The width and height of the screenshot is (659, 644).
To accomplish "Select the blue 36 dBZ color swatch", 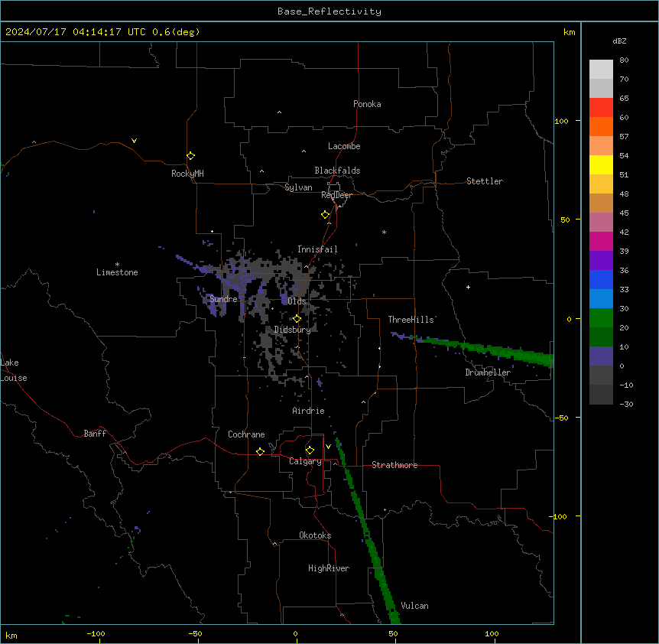I will 601,279.
